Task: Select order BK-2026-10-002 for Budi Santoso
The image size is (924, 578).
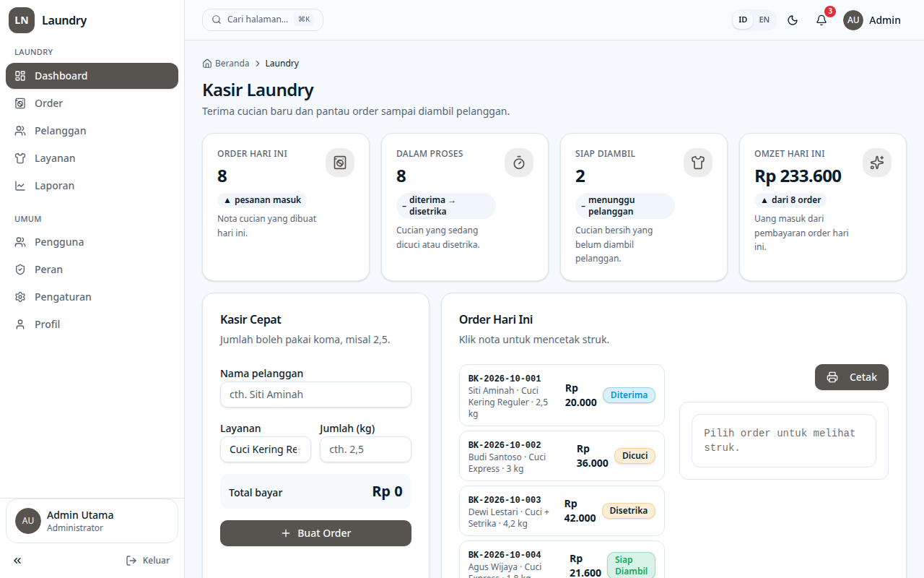Action: pos(562,456)
